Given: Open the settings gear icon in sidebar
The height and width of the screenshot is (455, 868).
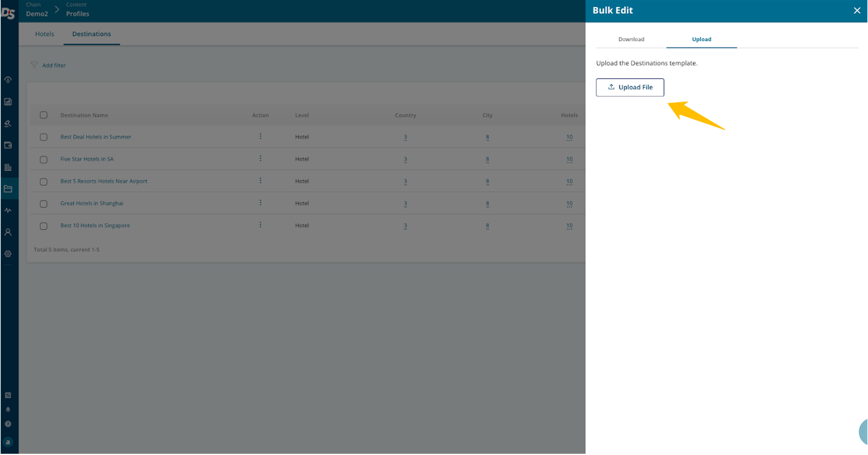Looking at the screenshot, I should tap(8, 254).
